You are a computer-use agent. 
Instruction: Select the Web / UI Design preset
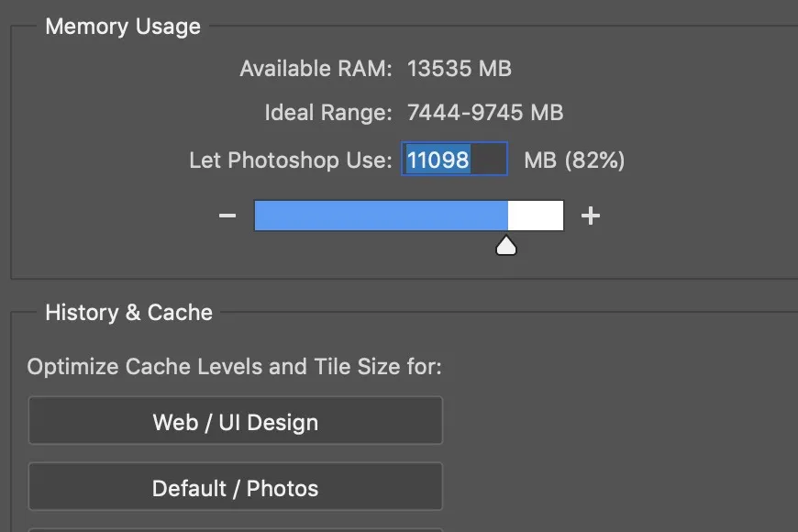click(x=236, y=422)
